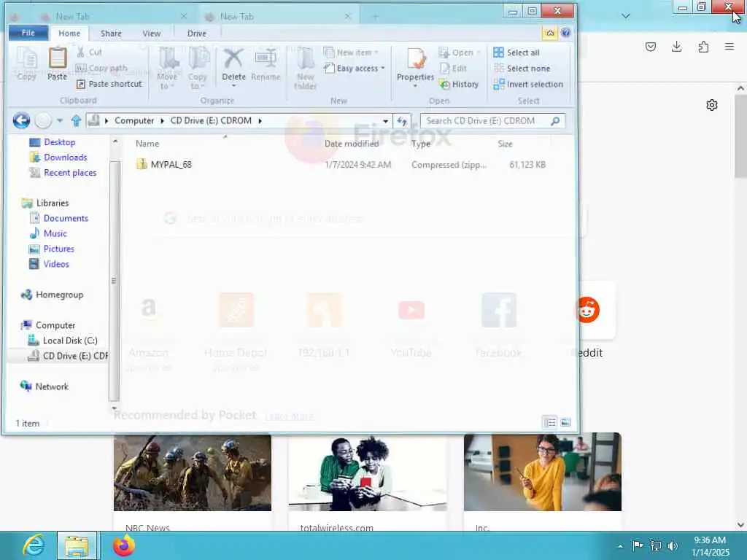Viewport: 747px width, 560px height.
Task: Click Firefox Extensions puzzle icon
Action: pos(703,47)
